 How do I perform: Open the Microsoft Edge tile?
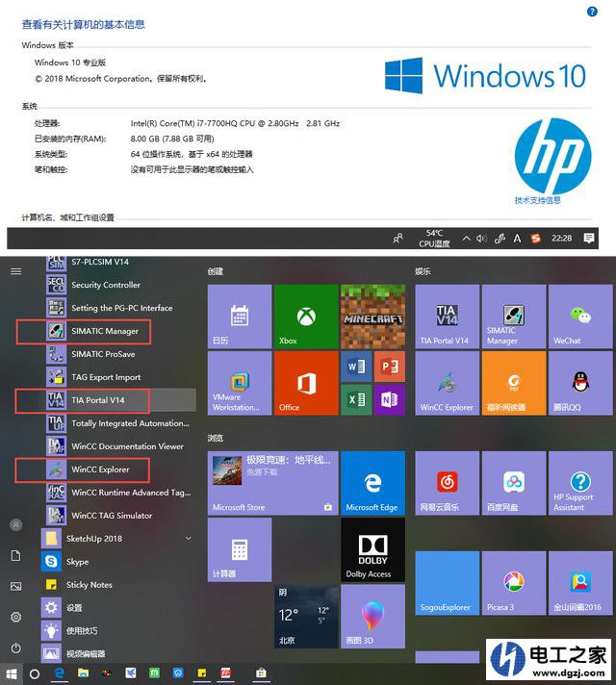pos(372,483)
